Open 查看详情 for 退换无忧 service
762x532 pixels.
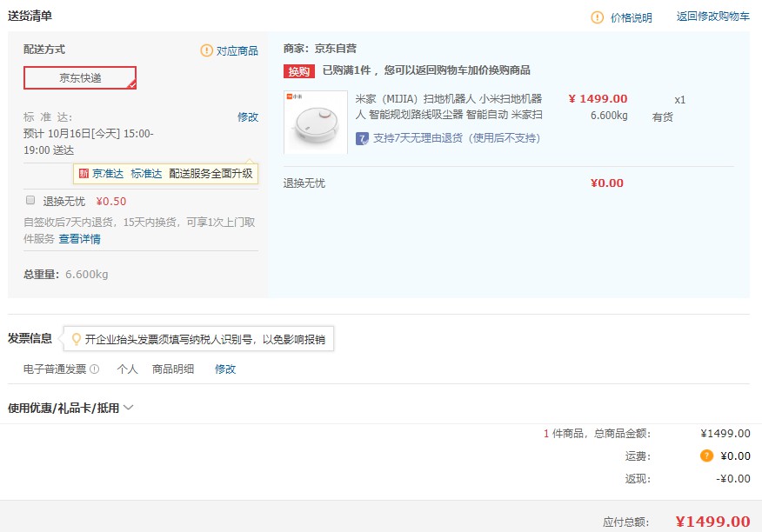[x=80, y=239]
